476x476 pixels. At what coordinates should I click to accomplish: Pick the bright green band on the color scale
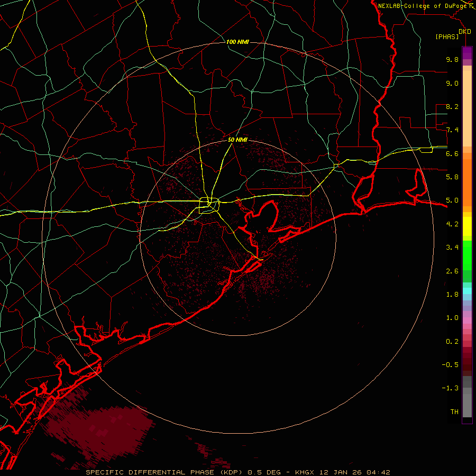[467, 255]
